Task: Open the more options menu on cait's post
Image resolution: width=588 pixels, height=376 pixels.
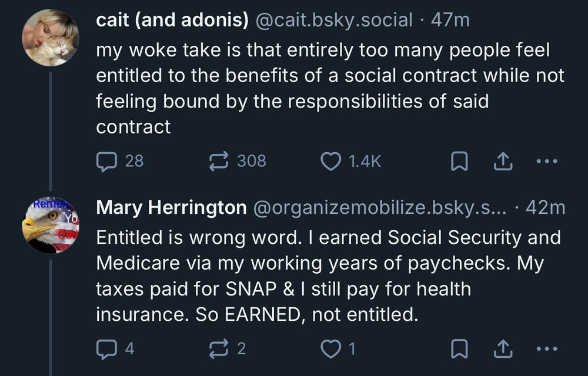Action: pos(546,160)
